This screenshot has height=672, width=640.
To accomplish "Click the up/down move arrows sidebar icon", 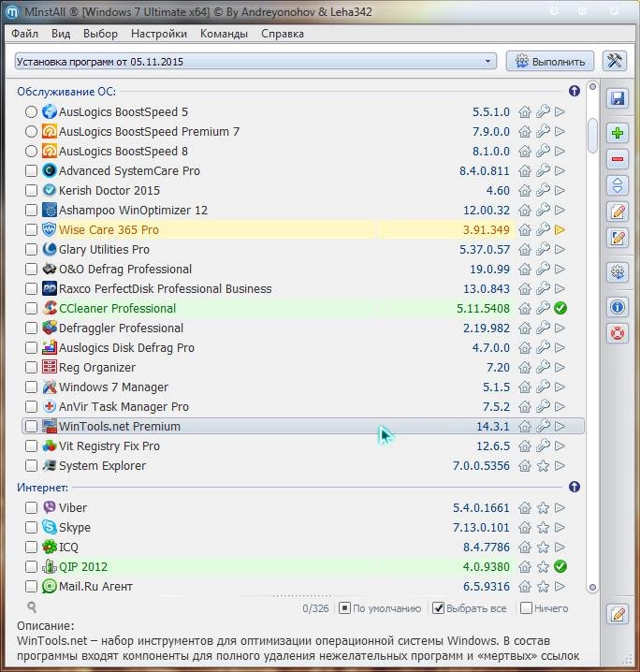I will click(x=618, y=185).
